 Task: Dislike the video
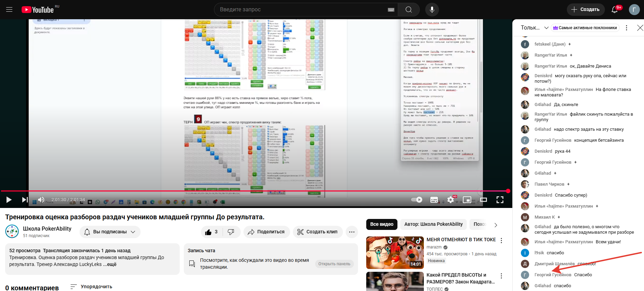point(231,232)
